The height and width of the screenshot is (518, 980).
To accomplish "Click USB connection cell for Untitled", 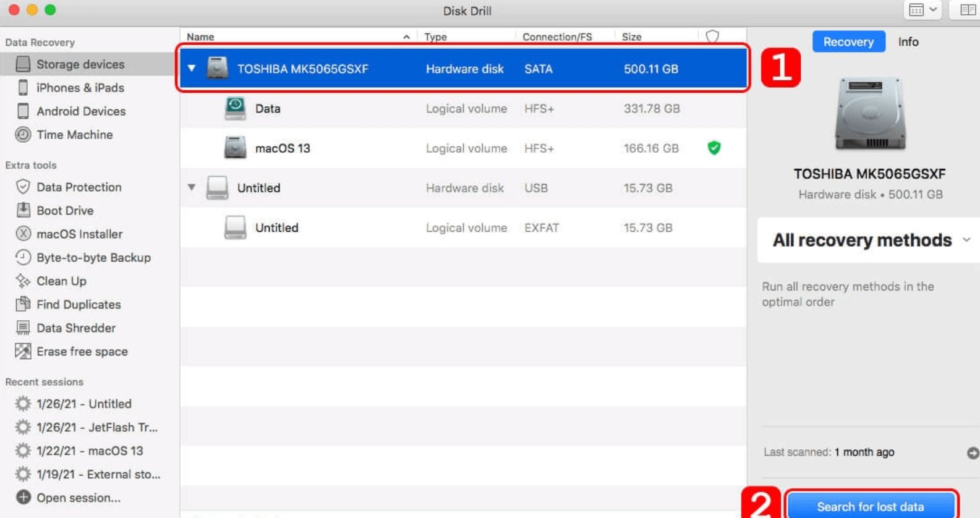I will coord(536,188).
